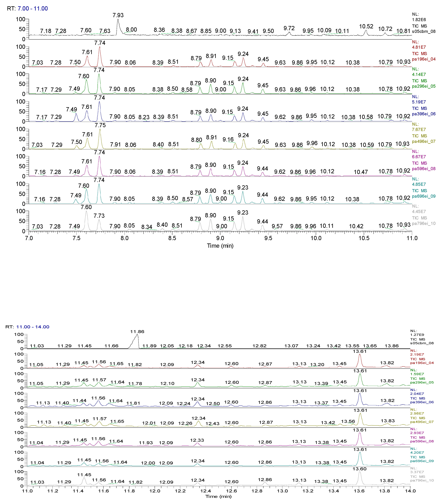Select the 8.00 peak label
Viewport: 442px width, 504px height.
click(x=132, y=30)
